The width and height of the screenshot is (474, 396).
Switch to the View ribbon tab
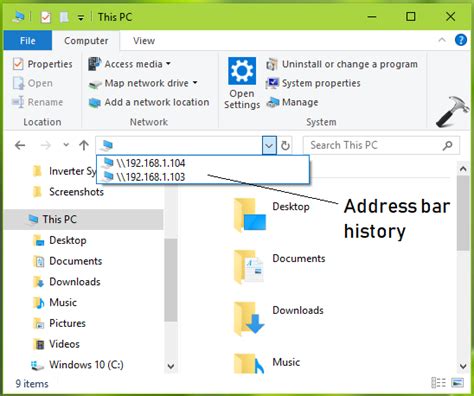click(x=144, y=41)
